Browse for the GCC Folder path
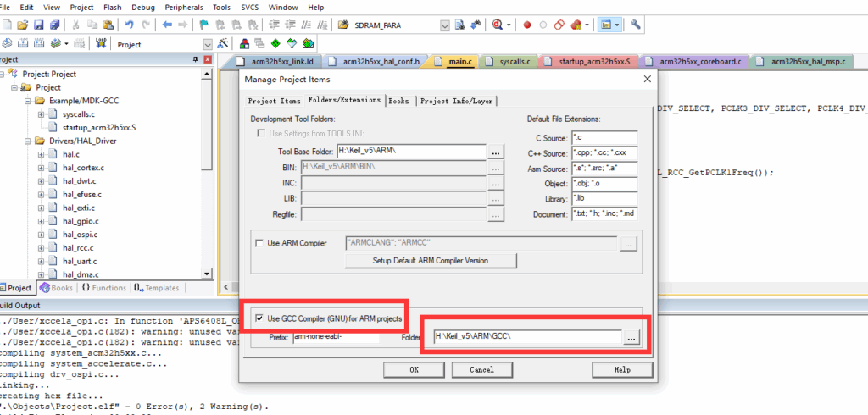 (x=632, y=336)
